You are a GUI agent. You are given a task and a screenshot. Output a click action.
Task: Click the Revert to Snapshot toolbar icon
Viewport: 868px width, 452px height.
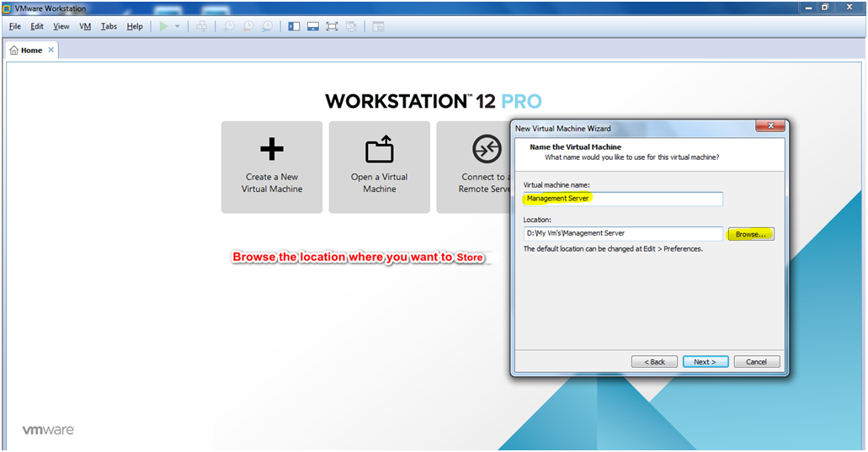coord(248,26)
